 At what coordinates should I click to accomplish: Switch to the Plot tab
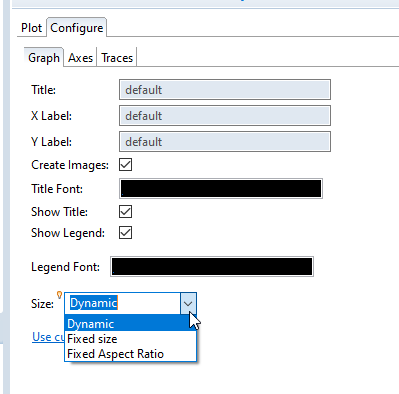(x=31, y=28)
